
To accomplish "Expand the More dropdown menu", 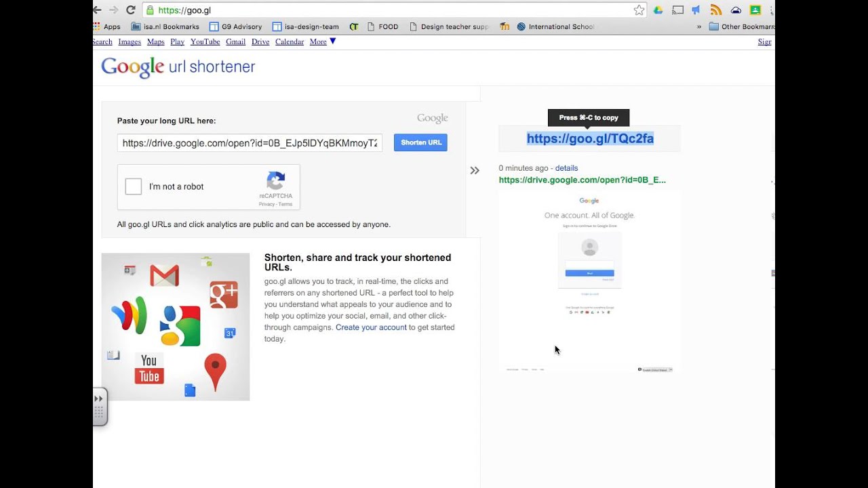I will coord(323,41).
